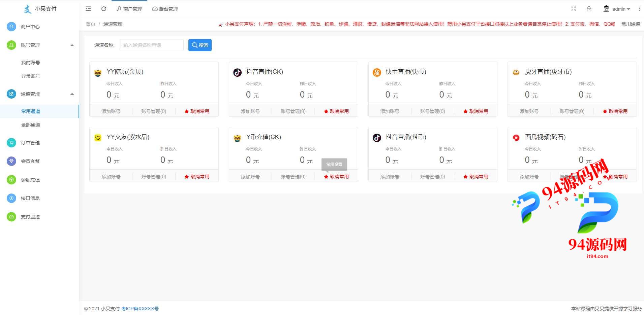Unfavorite Y币充值(CK) via 取消常用
The image size is (644, 315).
[x=336, y=177]
